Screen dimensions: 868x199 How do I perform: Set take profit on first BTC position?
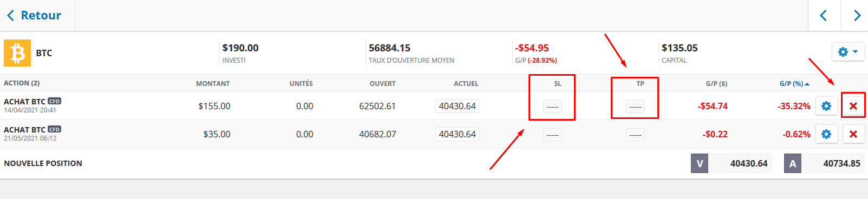click(635, 107)
